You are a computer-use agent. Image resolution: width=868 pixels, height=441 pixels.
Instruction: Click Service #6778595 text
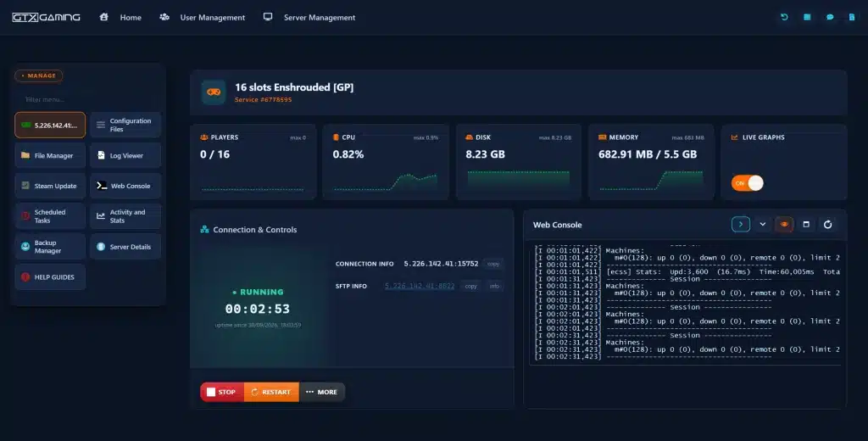(263, 100)
